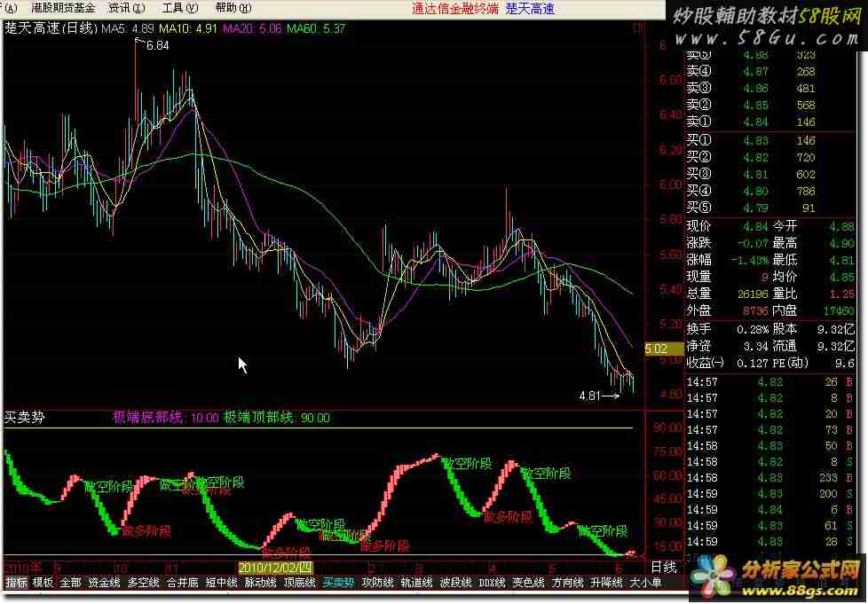Click the 卖③ ask row at 4.86
This screenshot has width=868, height=604.
770,88
